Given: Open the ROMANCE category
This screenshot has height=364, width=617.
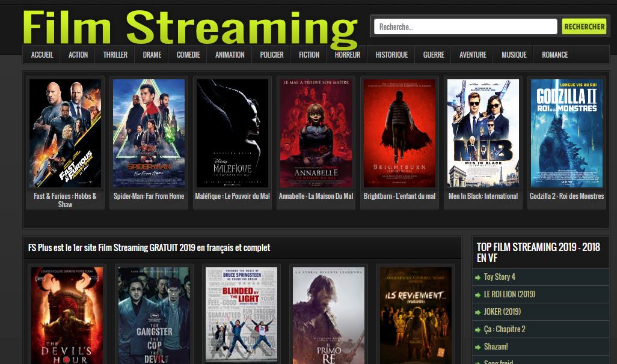Looking at the screenshot, I should pos(554,55).
